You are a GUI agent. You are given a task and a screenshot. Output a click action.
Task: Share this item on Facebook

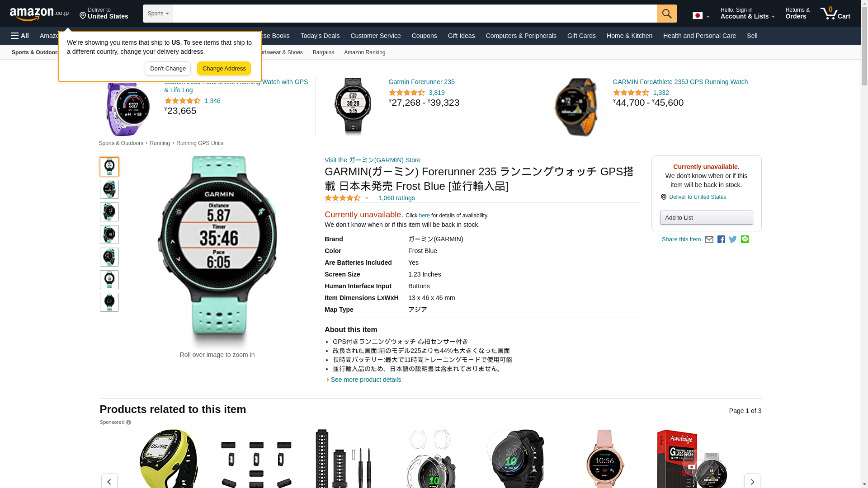click(x=721, y=239)
